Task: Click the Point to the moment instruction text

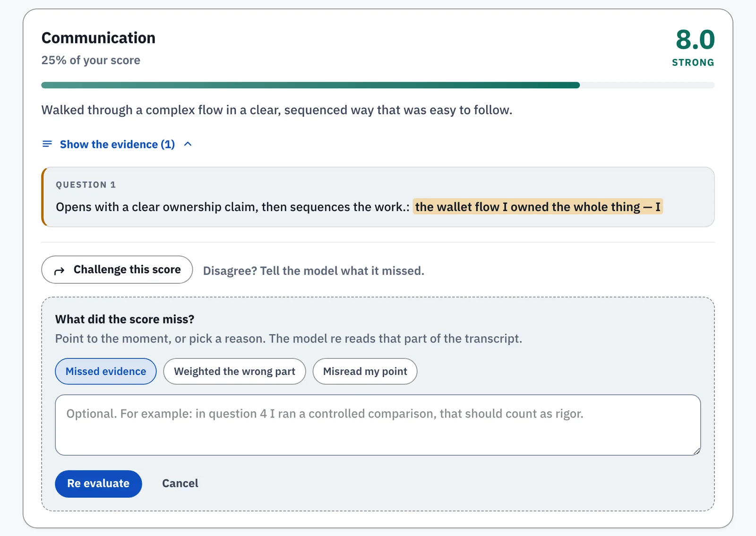Action: coord(289,339)
